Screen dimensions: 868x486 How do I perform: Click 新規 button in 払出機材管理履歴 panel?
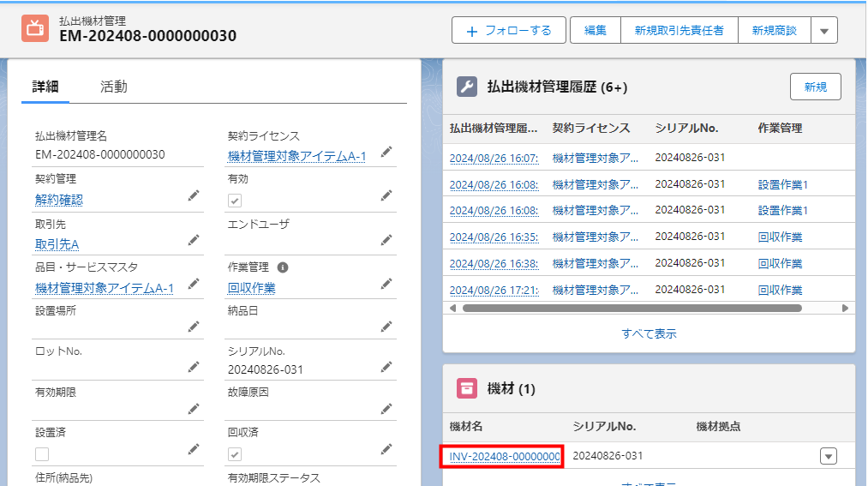pyautogui.click(x=815, y=87)
